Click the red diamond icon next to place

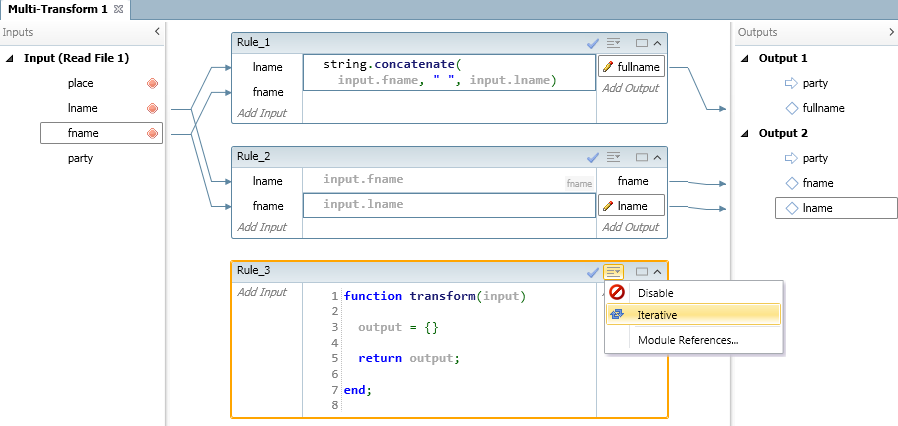click(x=153, y=83)
